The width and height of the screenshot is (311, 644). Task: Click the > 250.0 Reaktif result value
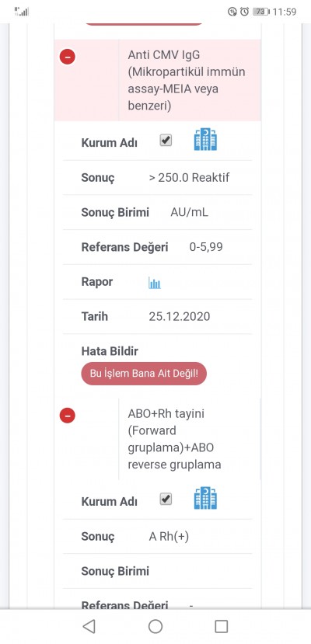click(189, 177)
